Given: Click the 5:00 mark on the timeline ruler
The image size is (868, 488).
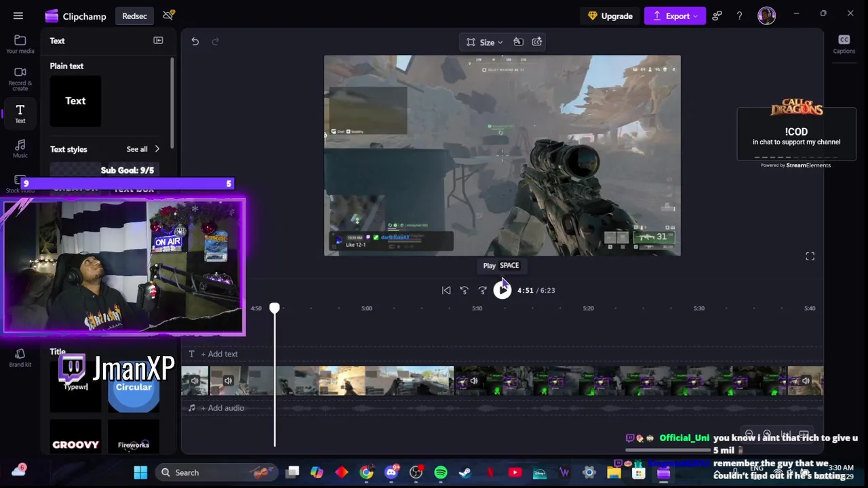Looking at the screenshot, I should (366, 308).
